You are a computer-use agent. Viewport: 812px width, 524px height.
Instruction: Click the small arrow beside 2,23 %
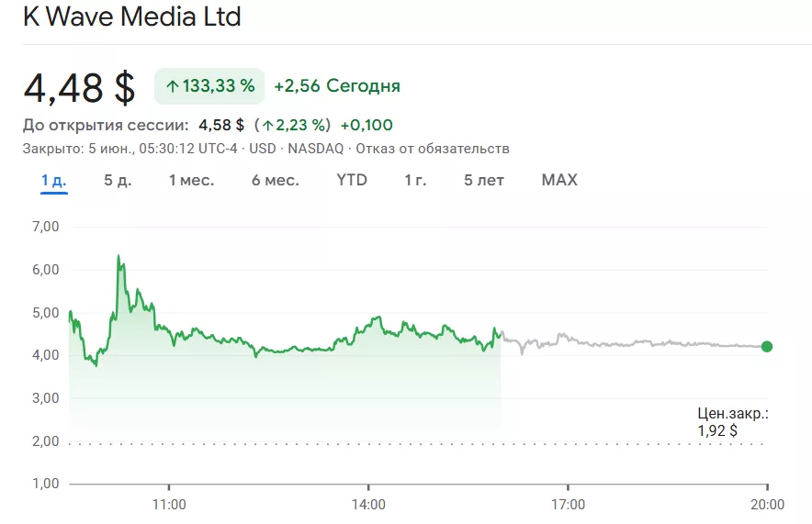(x=267, y=125)
